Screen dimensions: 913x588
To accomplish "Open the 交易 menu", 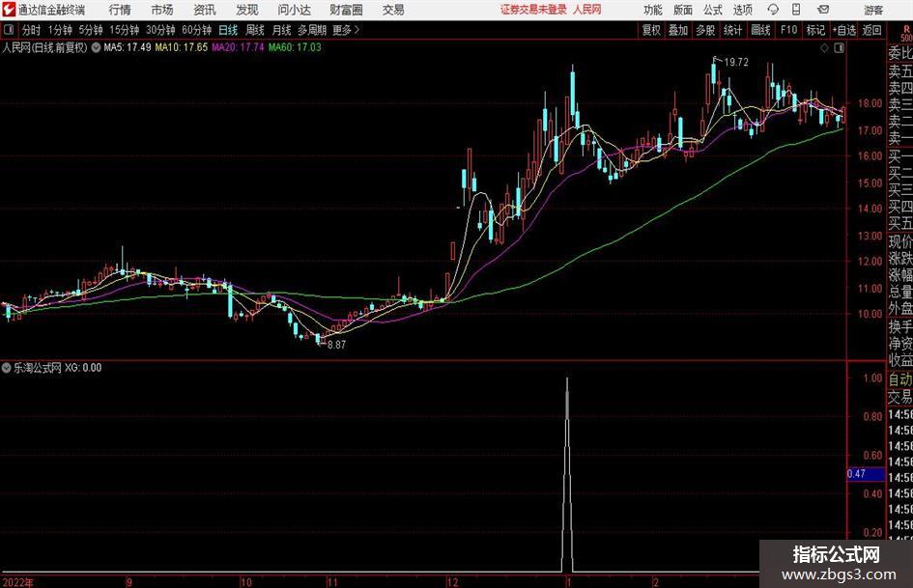I will [393, 10].
